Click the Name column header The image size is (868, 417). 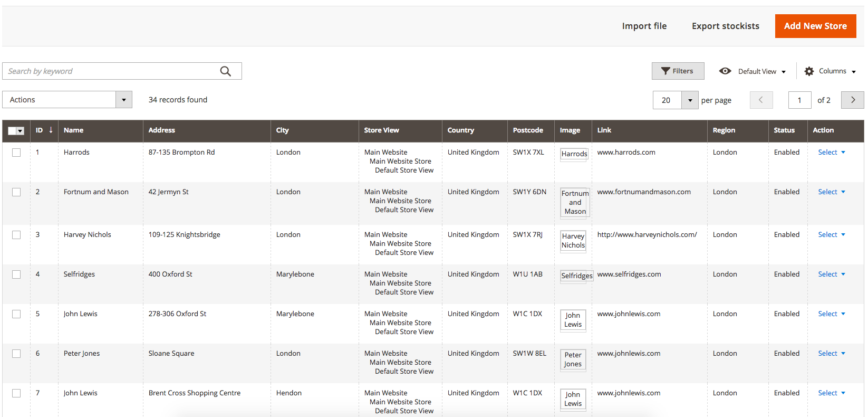(100, 130)
